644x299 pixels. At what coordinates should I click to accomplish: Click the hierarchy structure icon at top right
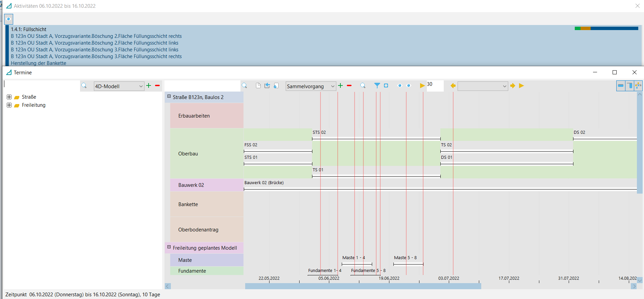tap(638, 86)
